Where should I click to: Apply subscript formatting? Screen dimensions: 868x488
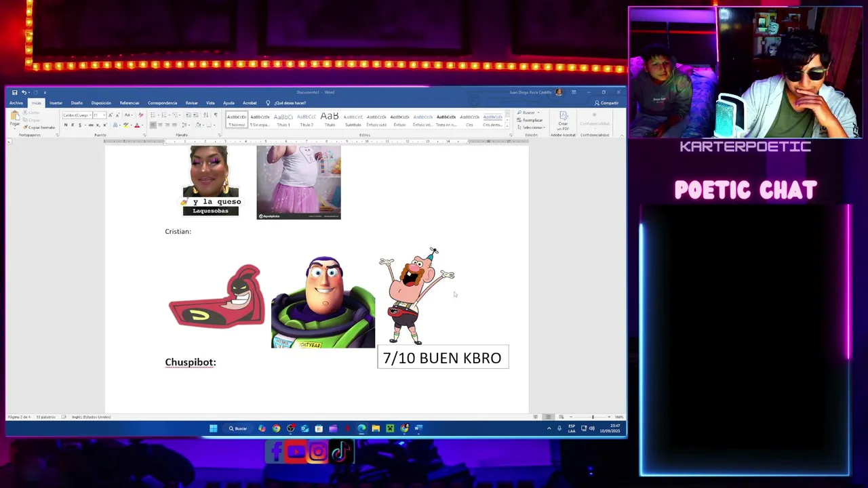click(98, 125)
